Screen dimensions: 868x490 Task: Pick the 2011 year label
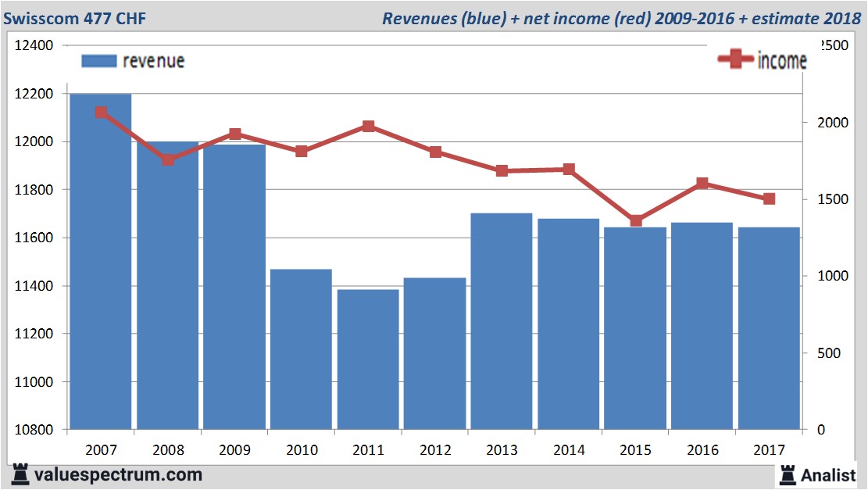(368, 450)
